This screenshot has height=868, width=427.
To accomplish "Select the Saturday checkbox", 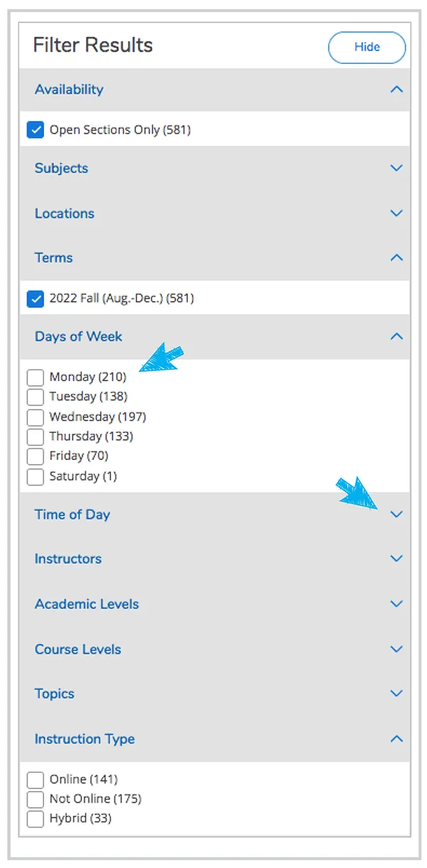I will point(35,476).
